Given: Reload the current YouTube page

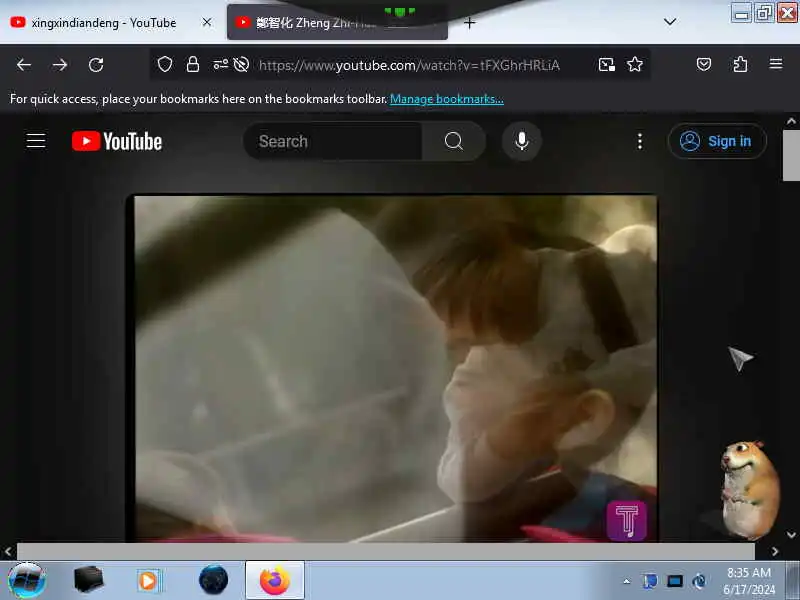Looking at the screenshot, I should (x=96, y=65).
